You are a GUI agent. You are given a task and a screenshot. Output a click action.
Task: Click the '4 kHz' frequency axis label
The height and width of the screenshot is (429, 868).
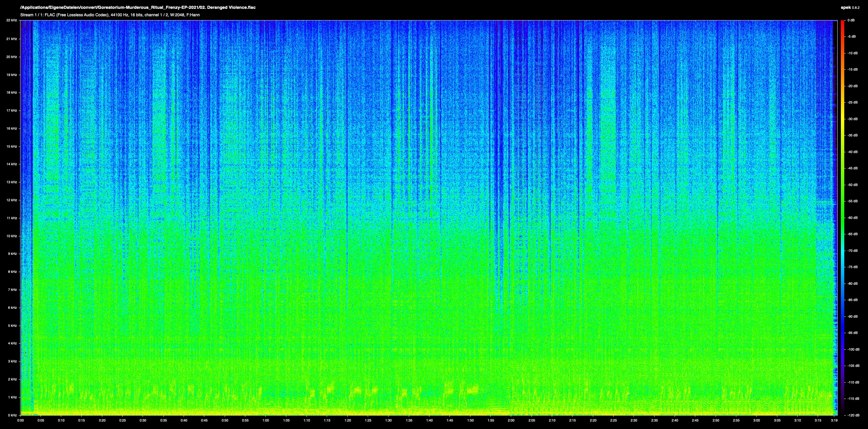(x=12, y=343)
